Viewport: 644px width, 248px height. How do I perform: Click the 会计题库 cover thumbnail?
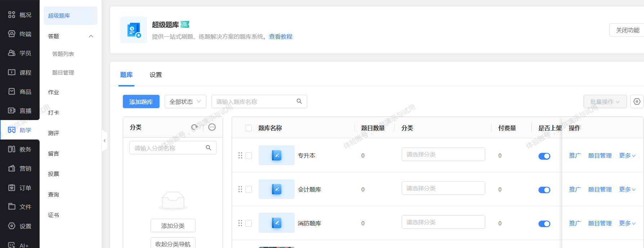pyautogui.click(x=277, y=189)
